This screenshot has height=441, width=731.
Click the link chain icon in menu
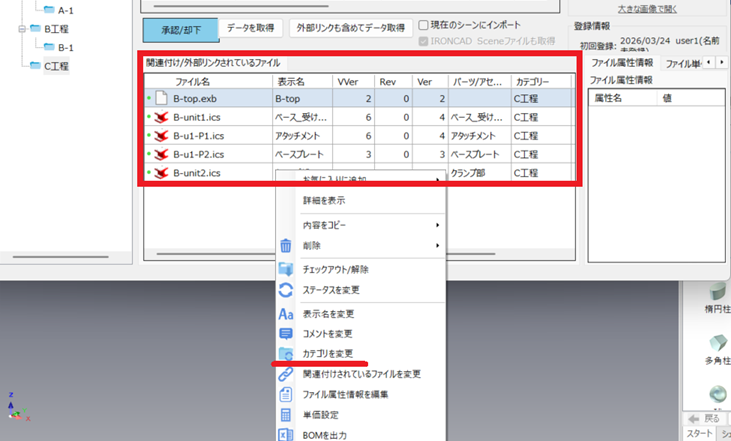pos(286,374)
